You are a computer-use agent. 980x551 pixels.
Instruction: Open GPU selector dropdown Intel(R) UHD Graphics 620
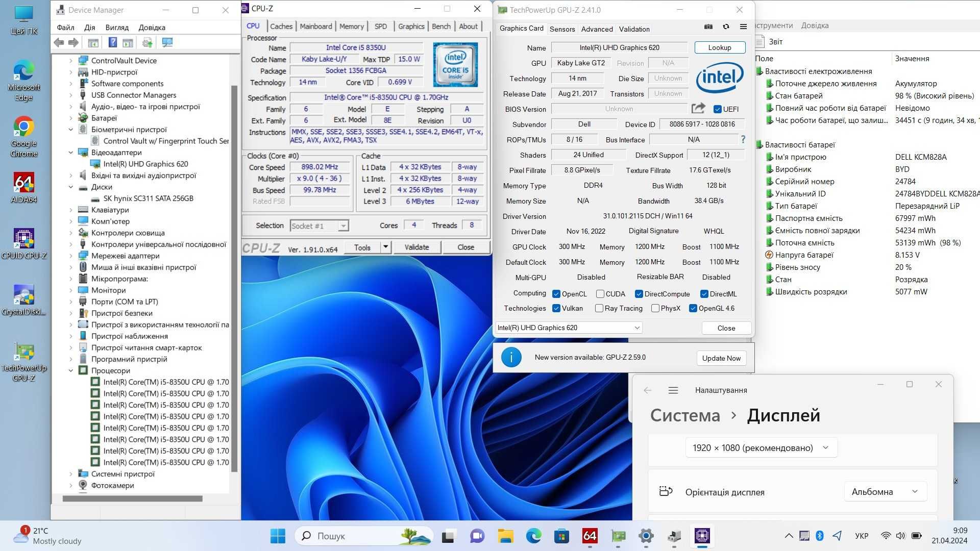coord(569,328)
